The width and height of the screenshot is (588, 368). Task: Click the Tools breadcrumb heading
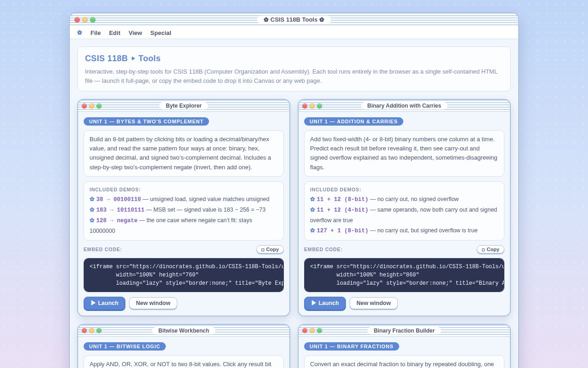point(149,58)
